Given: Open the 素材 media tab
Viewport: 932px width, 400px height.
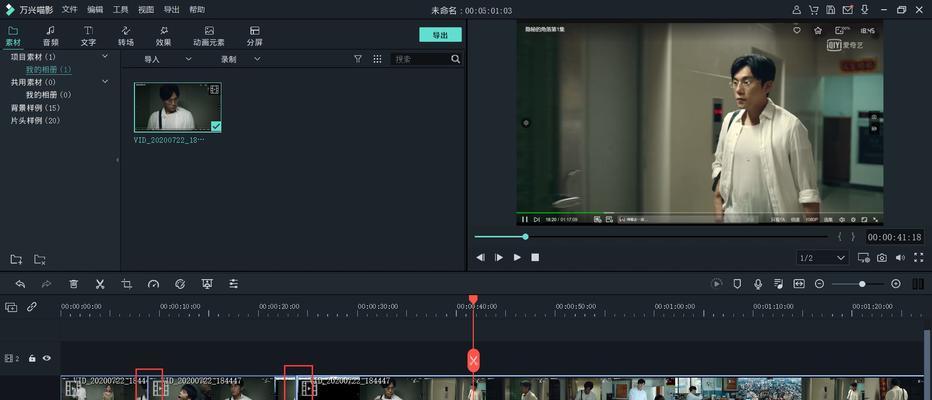Looking at the screenshot, I should pos(13,36).
